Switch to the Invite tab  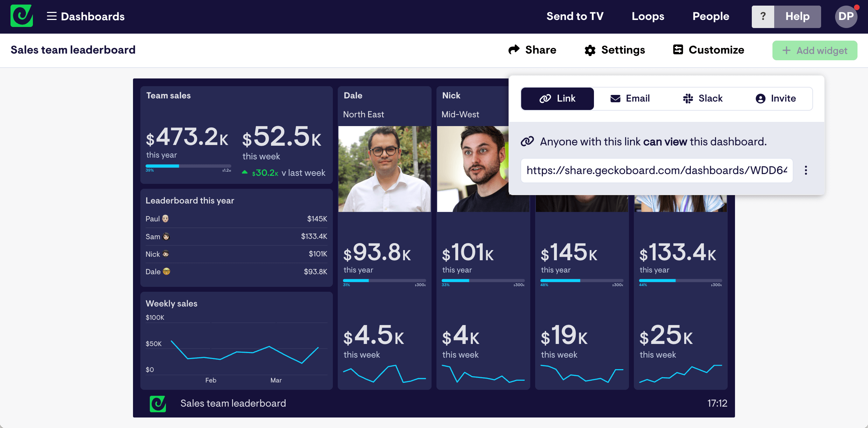pyautogui.click(x=776, y=98)
